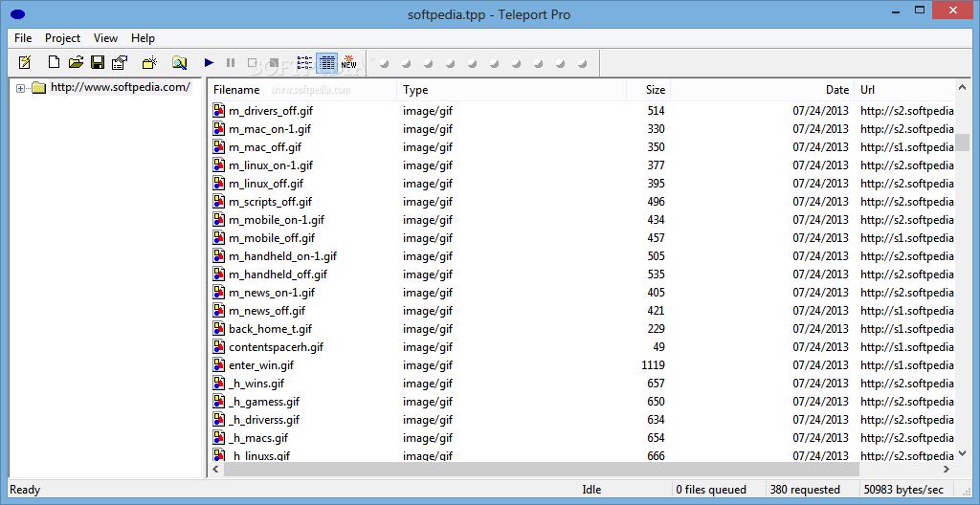
Task: Click the date in the m_drivers_off.gif row
Action: click(820, 111)
